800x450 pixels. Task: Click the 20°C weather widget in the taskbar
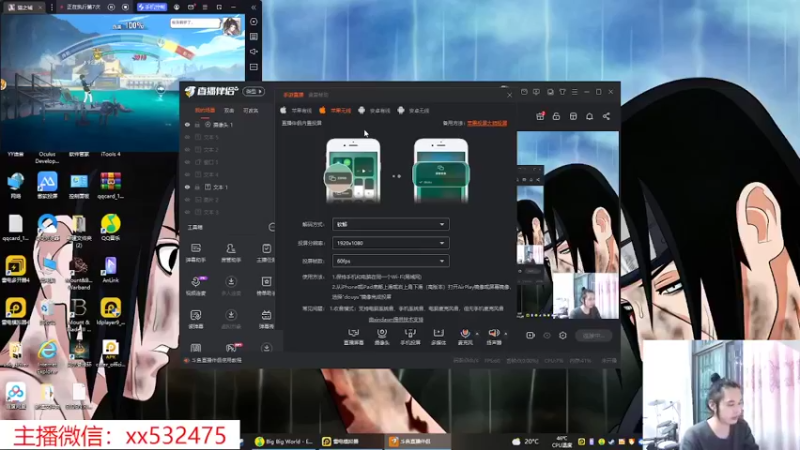pyautogui.click(x=526, y=441)
